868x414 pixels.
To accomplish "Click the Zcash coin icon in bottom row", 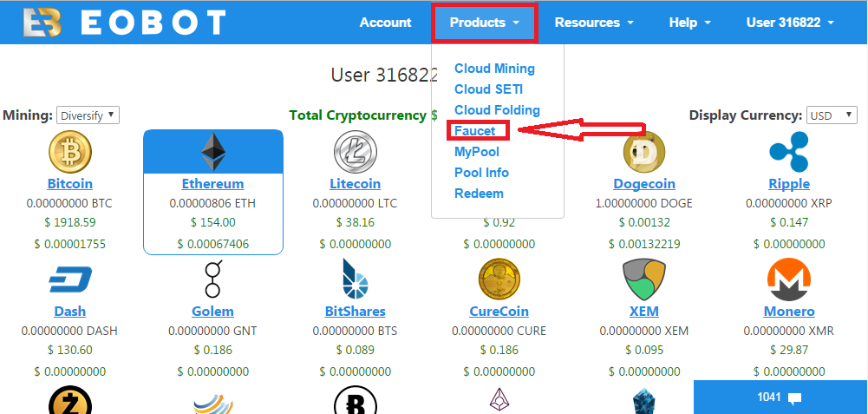I will 69,399.
